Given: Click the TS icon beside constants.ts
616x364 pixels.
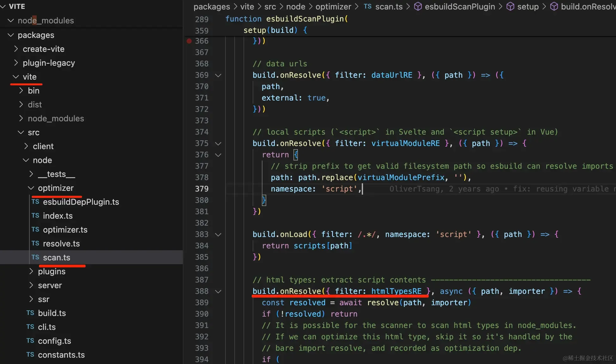Looking at the screenshot, I should click(30, 355).
